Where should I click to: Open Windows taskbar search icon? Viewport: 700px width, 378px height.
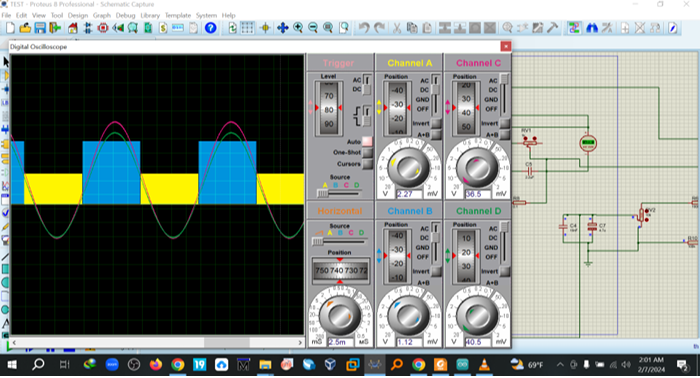pos(38,365)
